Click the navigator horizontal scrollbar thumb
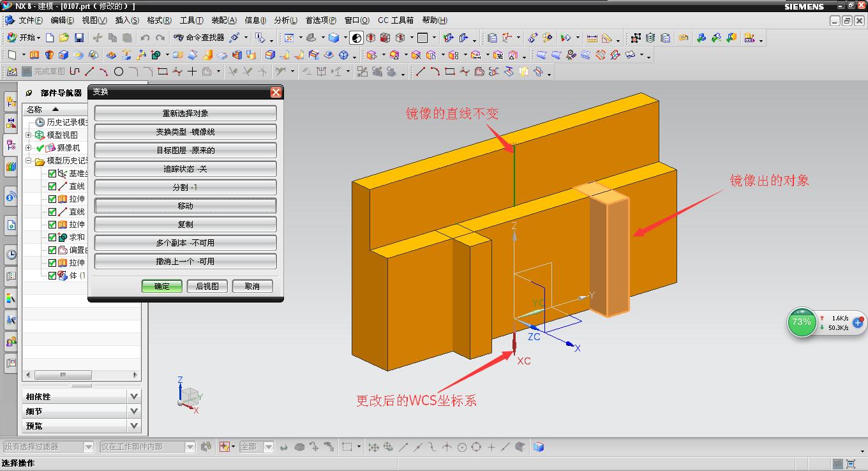 (63, 375)
